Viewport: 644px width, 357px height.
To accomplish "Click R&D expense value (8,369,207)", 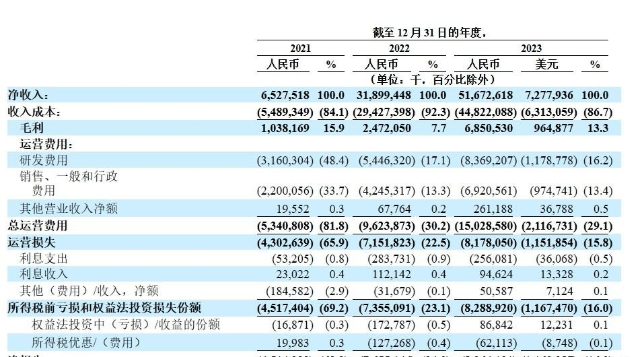I will pos(489,160).
